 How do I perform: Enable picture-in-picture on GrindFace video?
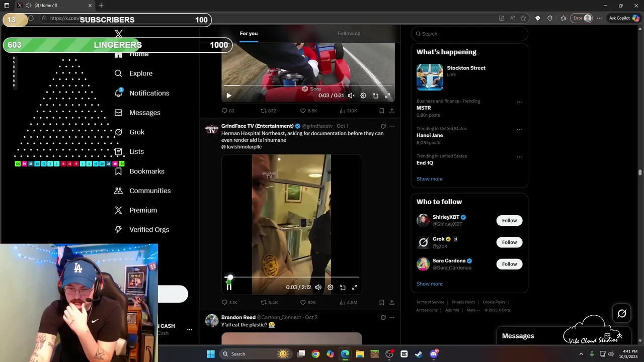pos(343,287)
